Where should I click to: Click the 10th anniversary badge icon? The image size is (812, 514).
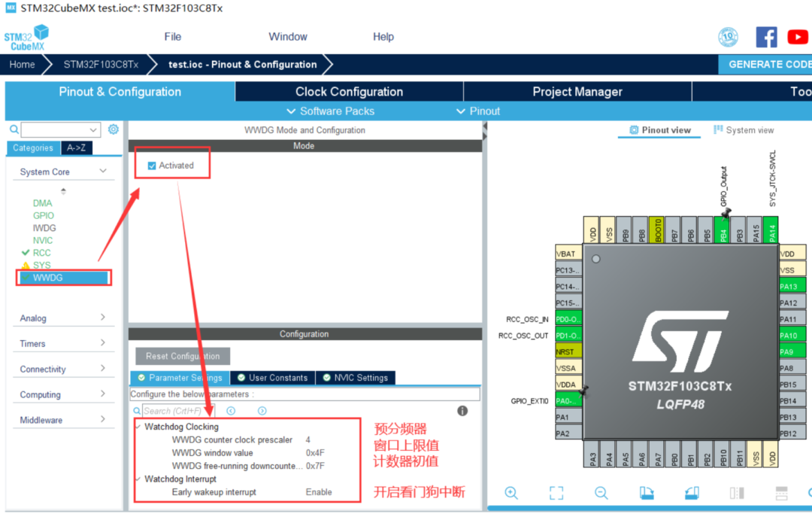click(x=728, y=37)
